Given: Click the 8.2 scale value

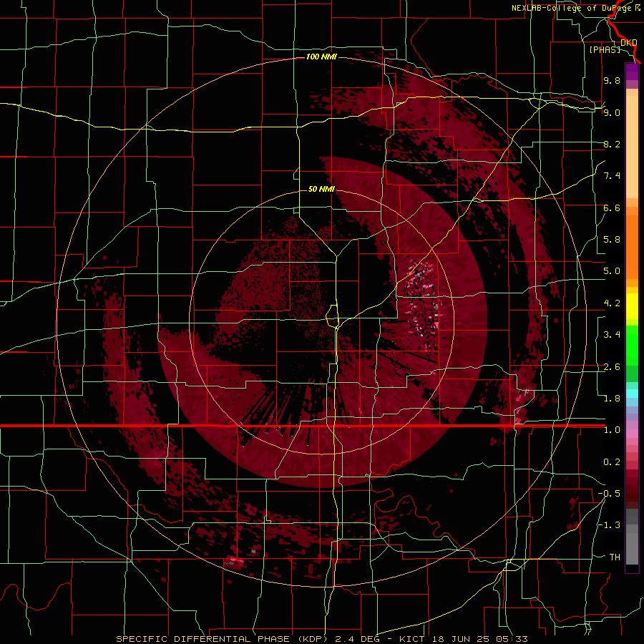Looking at the screenshot, I should tap(612, 144).
